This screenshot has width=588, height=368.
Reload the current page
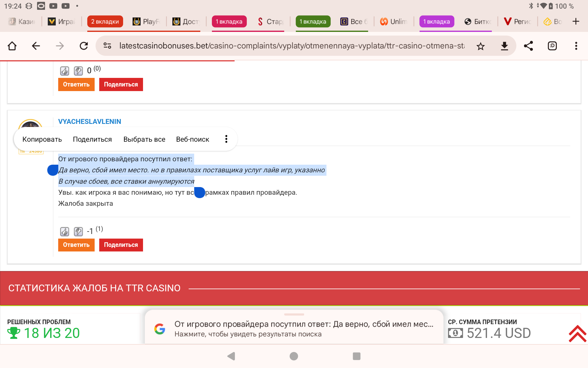(x=84, y=46)
